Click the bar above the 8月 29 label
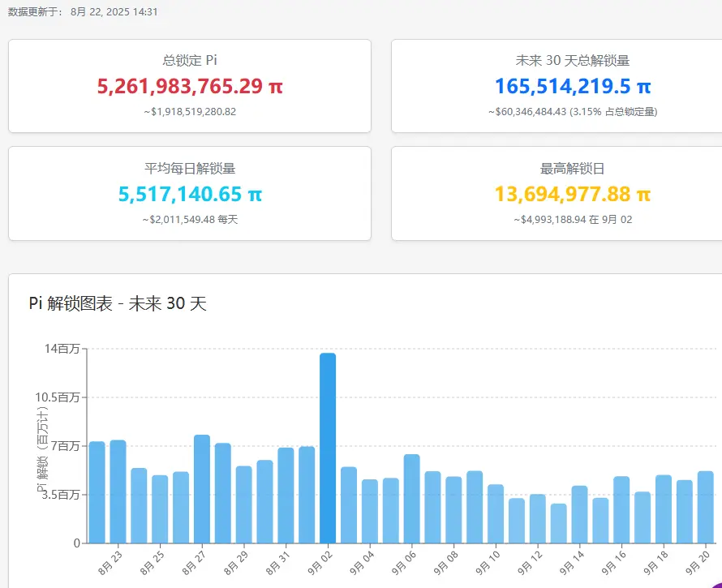The height and width of the screenshot is (588, 722). 244,504
